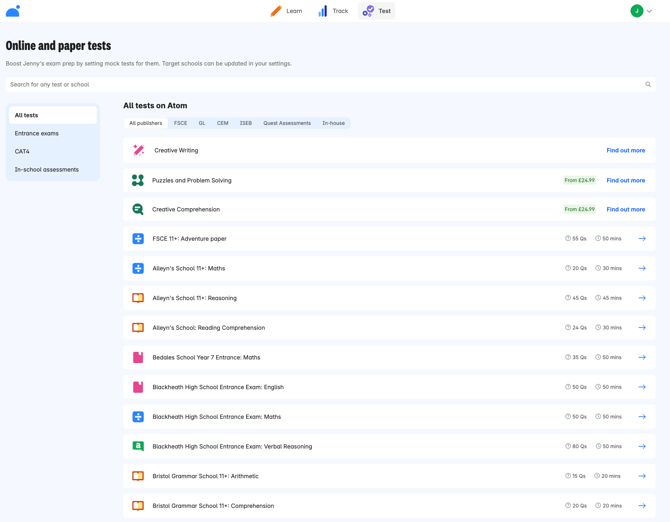The width and height of the screenshot is (670, 522).
Task: Click the Track bar chart icon
Action: pyautogui.click(x=323, y=11)
